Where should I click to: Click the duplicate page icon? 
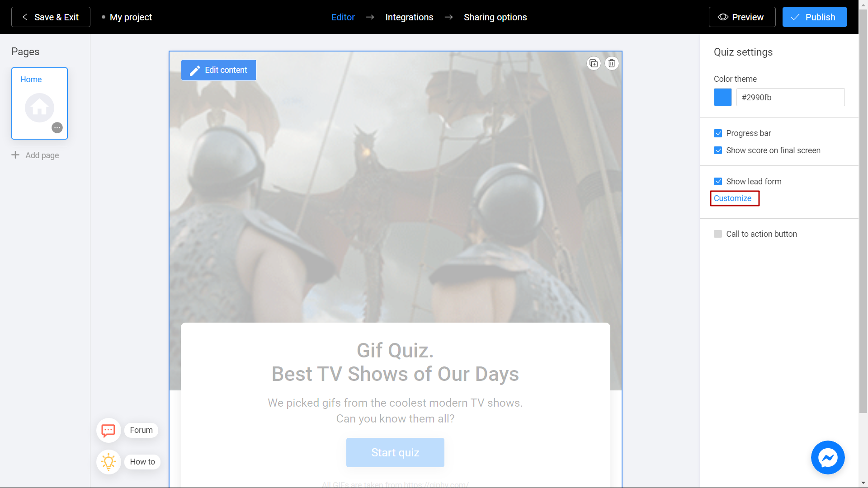pyautogui.click(x=594, y=63)
